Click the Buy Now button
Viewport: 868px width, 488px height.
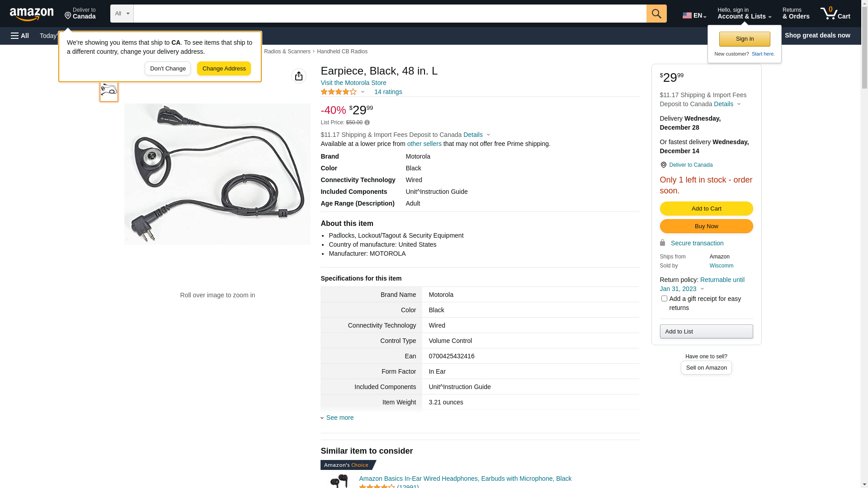[706, 226]
